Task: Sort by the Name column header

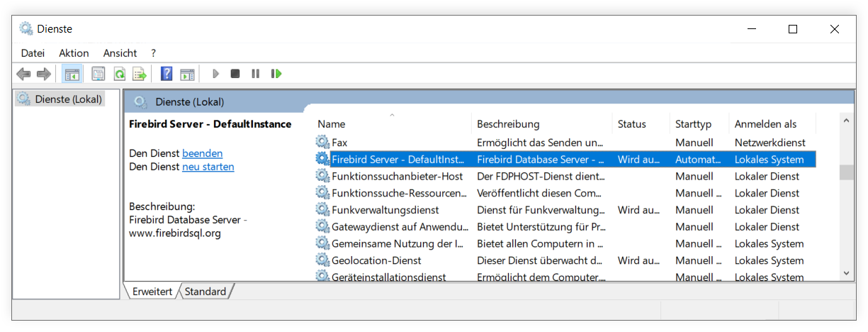Action: click(392, 124)
